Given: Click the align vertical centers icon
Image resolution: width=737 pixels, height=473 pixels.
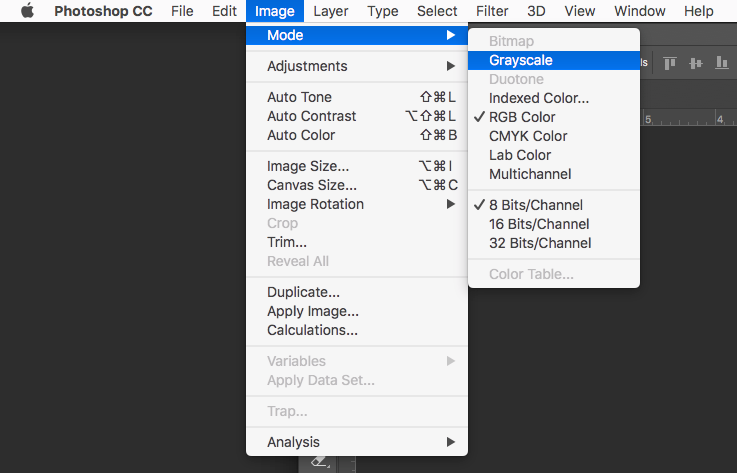Looking at the screenshot, I should [x=696, y=63].
